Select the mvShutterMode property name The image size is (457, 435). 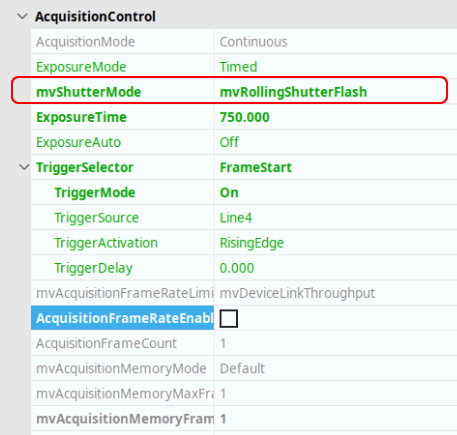[x=89, y=92]
